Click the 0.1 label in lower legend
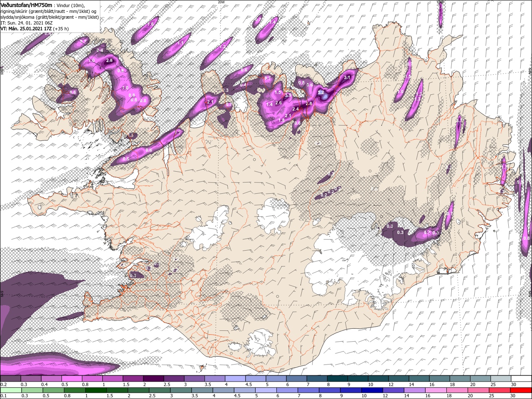532x399 pixels. point(3,396)
